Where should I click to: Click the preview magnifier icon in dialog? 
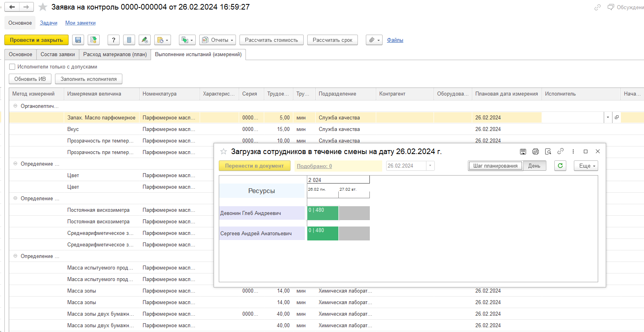(x=548, y=151)
